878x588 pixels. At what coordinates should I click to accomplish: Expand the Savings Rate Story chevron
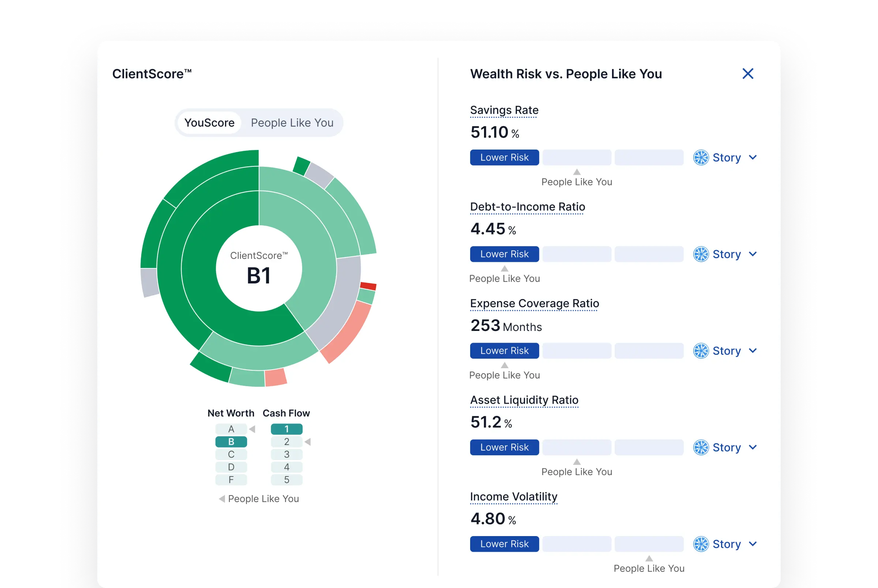click(753, 158)
